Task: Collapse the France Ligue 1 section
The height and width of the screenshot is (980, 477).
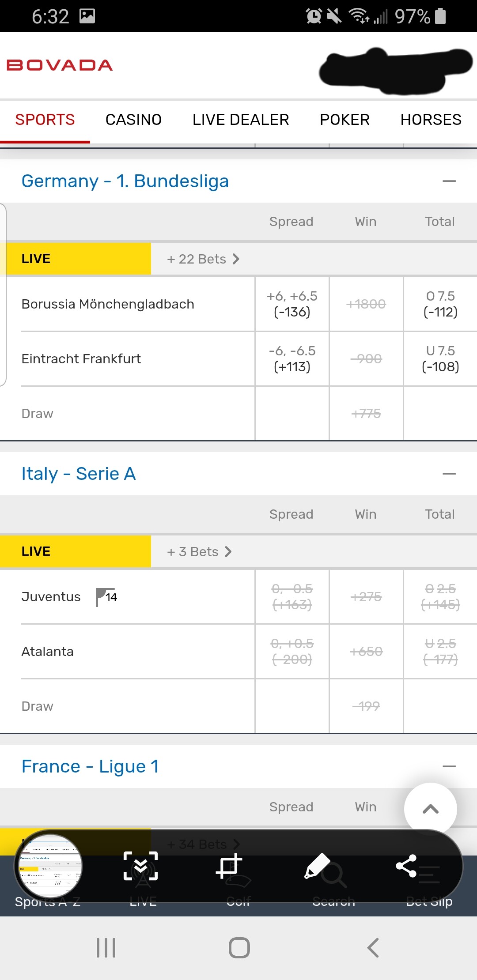Action: pyautogui.click(x=449, y=766)
